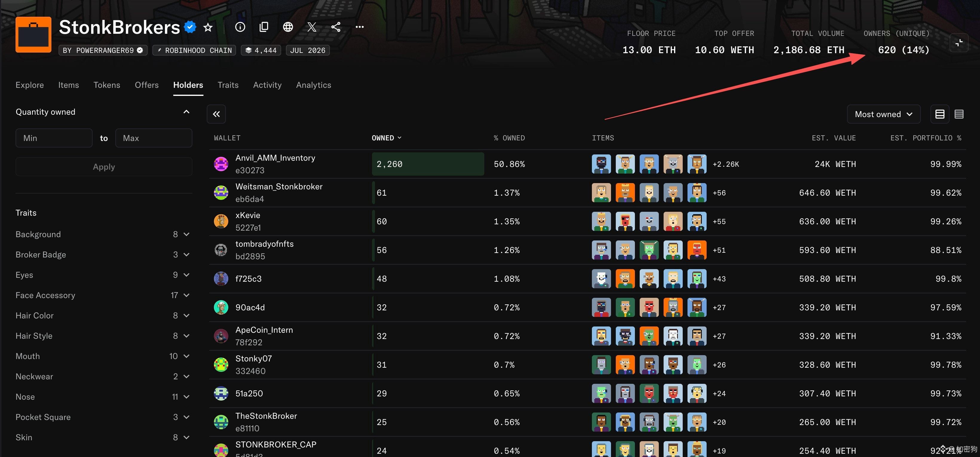Click TheStonkBroker wallet avatar
The width and height of the screenshot is (980, 457).
(x=221, y=422)
